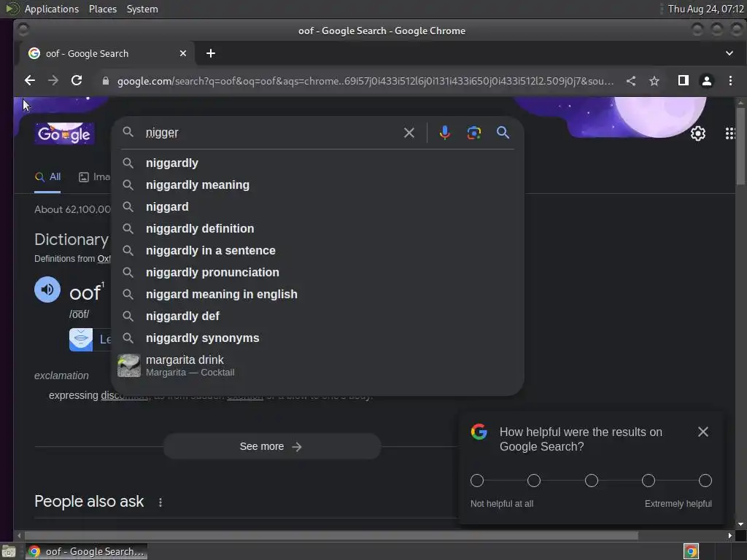
Task: Open the Chrome three-dot menu
Action: pos(730,80)
